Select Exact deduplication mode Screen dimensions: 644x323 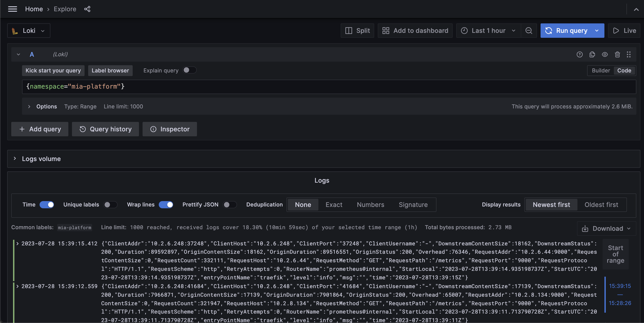tap(333, 204)
